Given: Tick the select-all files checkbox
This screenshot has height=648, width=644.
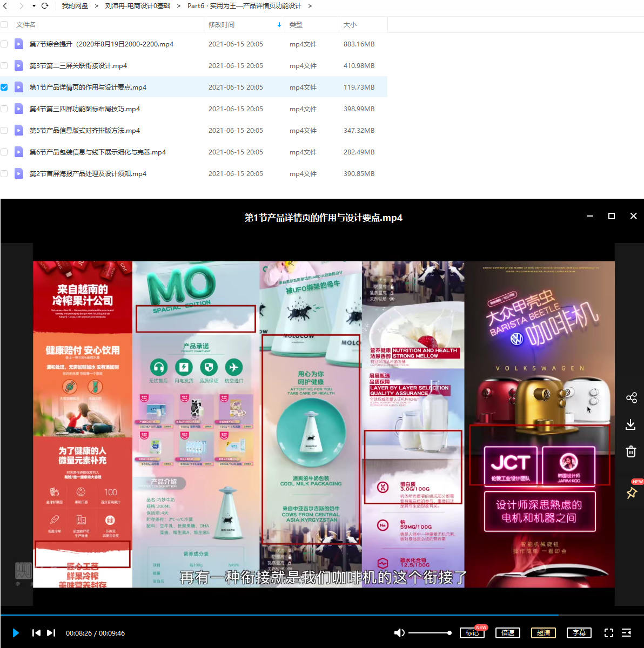Looking at the screenshot, I should pyautogui.click(x=4, y=25).
